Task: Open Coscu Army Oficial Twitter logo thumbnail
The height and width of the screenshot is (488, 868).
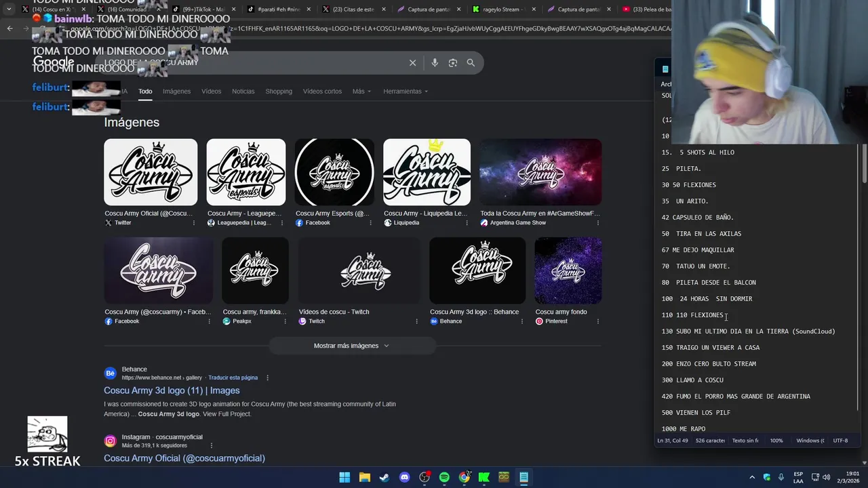Action: pyautogui.click(x=151, y=172)
